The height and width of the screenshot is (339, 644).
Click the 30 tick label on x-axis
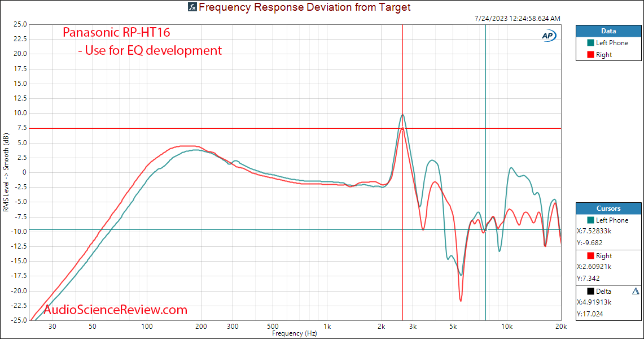pos(52,327)
